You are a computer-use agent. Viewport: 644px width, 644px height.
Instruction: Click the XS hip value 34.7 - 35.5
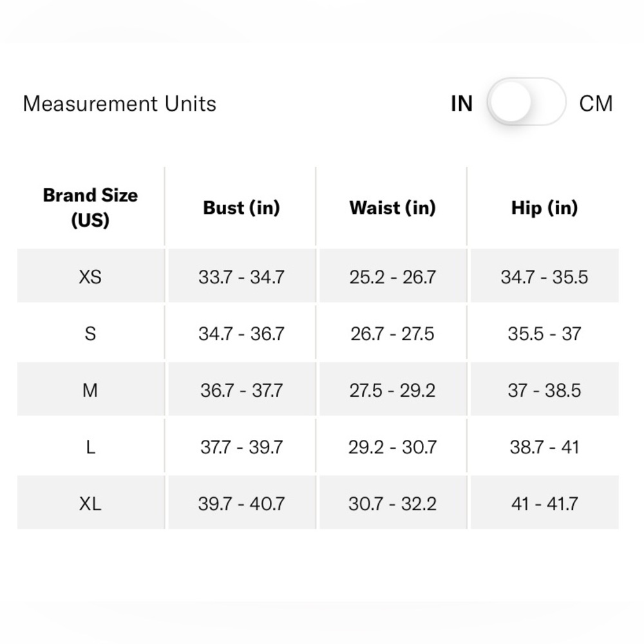(x=545, y=277)
